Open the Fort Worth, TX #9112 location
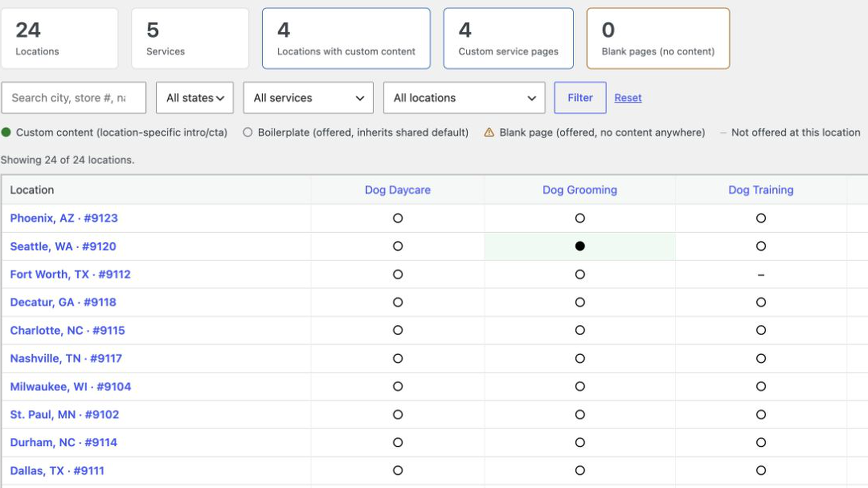 [71, 274]
